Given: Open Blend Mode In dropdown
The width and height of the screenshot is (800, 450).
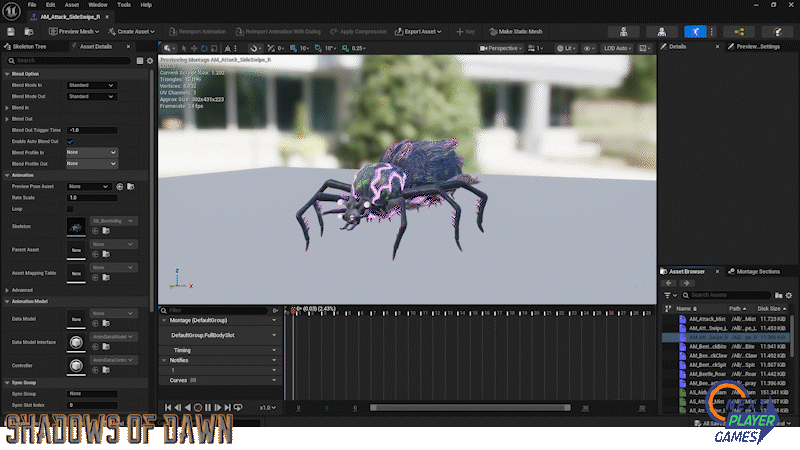Looking at the screenshot, I should click(91, 85).
